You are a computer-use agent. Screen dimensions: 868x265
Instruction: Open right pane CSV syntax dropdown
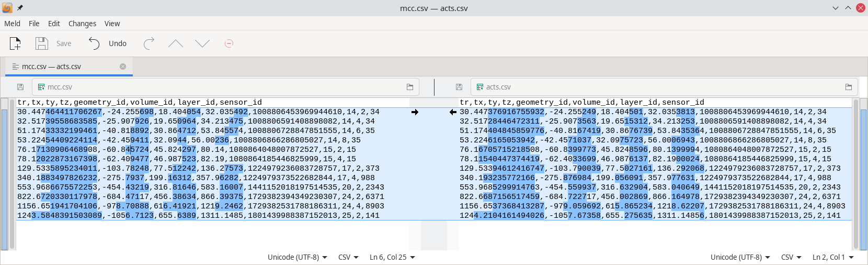pos(791,257)
